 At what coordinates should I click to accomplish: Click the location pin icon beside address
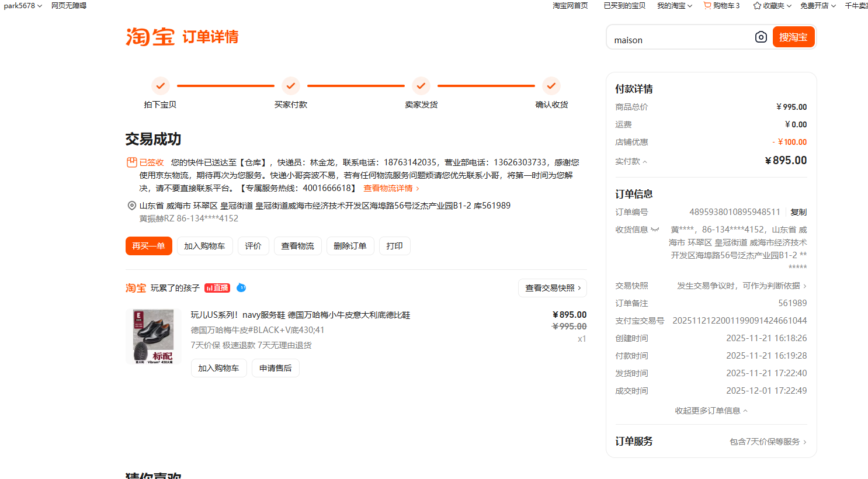point(132,206)
